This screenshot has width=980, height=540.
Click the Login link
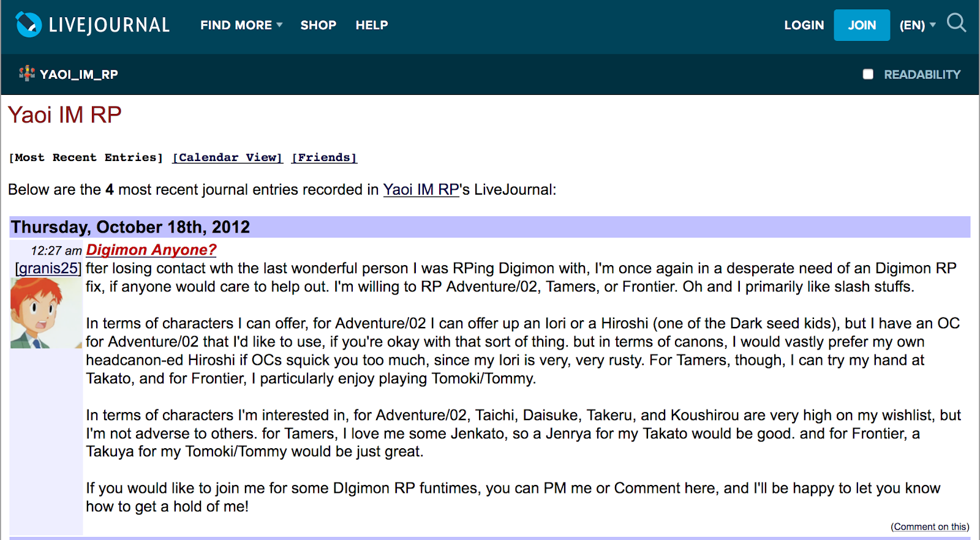click(804, 25)
